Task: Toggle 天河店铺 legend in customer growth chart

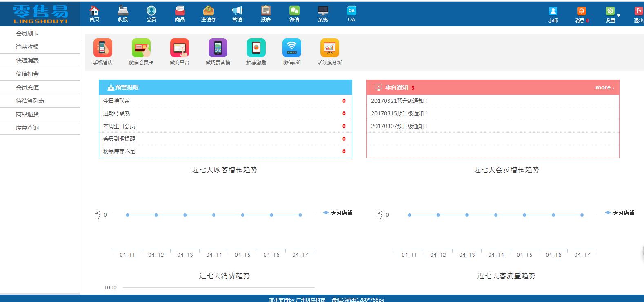Action: (338, 213)
